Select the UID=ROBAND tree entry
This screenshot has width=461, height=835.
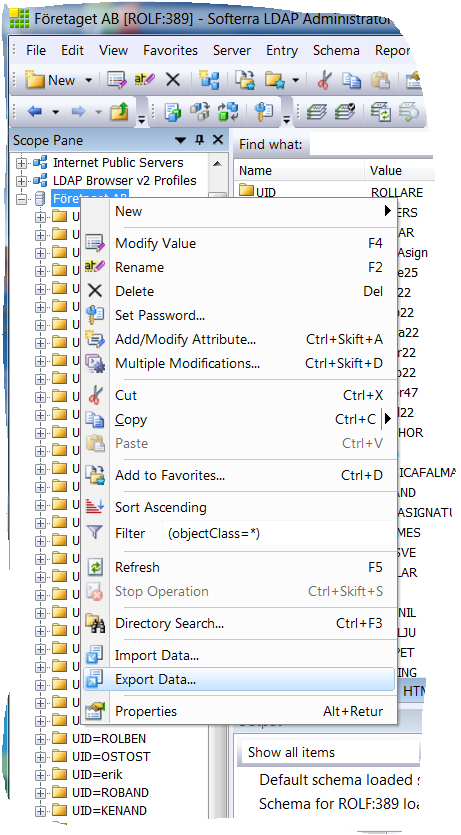coord(110,792)
